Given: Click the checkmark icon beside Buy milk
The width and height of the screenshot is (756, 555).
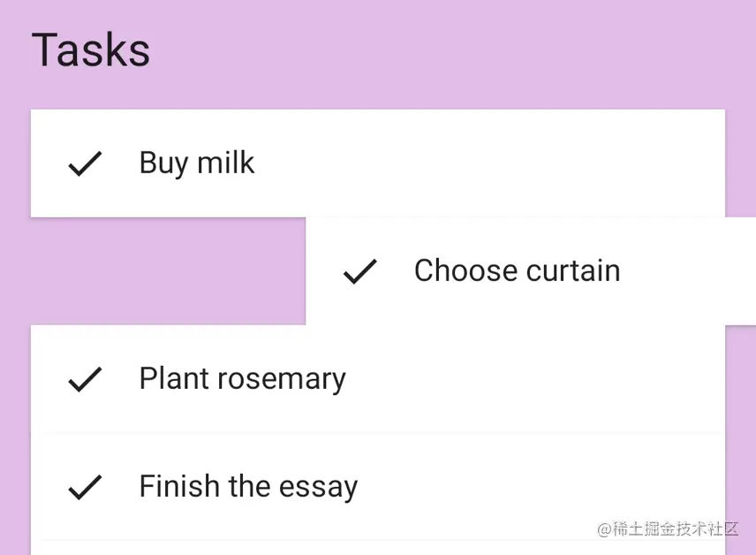Looking at the screenshot, I should pyautogui.click(x=85, y=163).
